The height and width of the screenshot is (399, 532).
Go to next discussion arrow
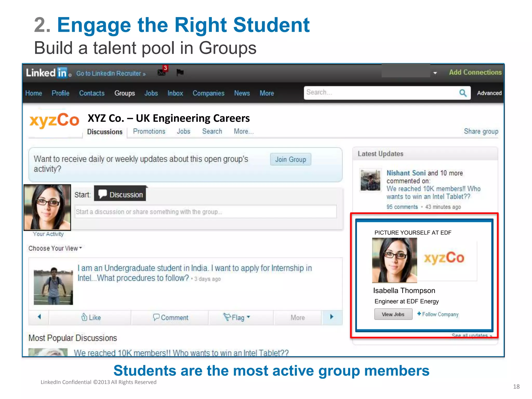(332, 317)
